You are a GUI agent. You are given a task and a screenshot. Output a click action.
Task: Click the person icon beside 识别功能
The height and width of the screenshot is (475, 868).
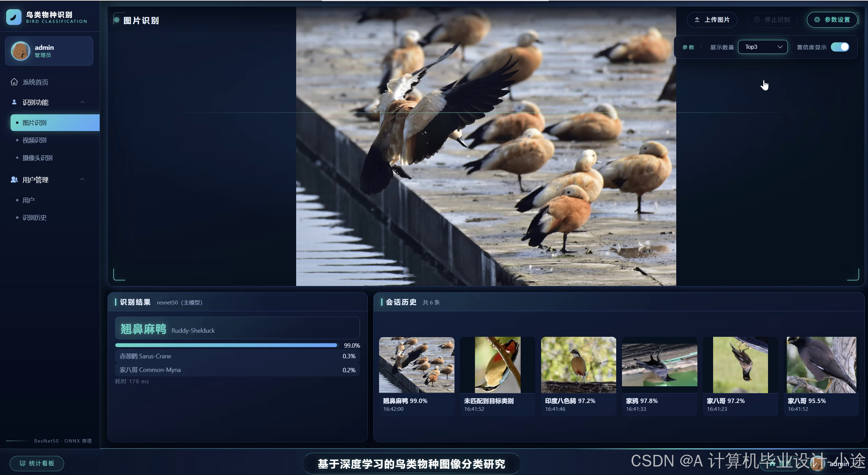pyautogui.click(x=14, y=102)
